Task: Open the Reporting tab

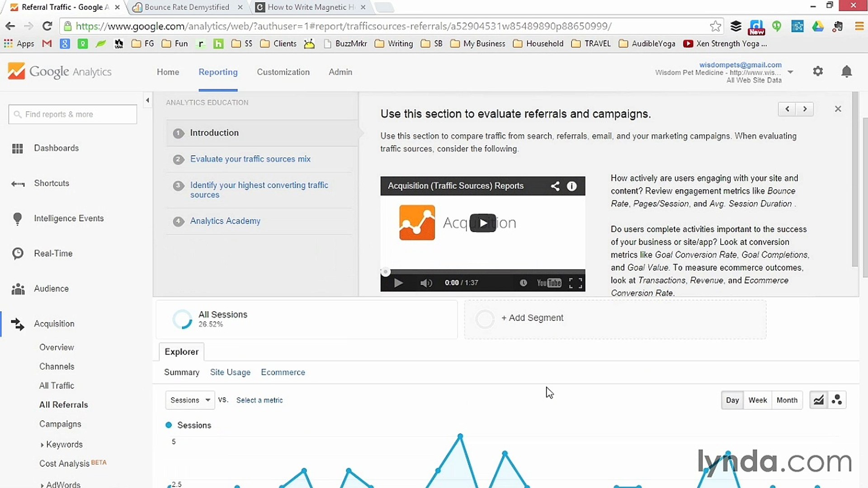Action: click(x=218, y=72)
